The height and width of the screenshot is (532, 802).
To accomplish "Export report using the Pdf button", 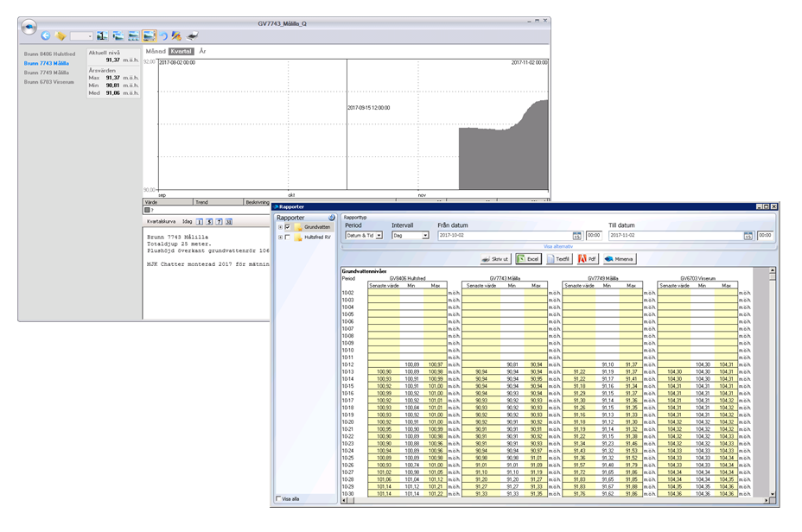I will tap(588, 258).
